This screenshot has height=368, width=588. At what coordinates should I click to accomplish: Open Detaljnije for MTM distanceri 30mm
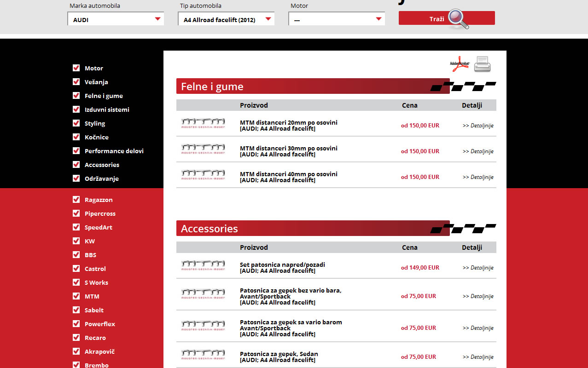(x=478, y=151)
